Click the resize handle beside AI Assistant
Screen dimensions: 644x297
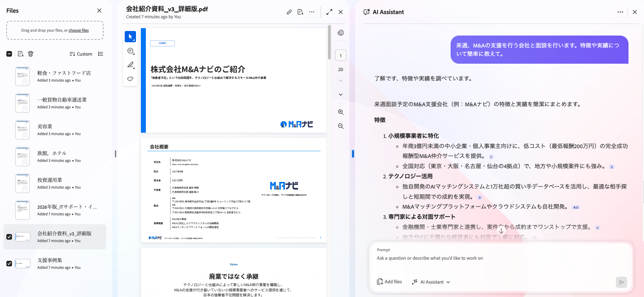pyautogui.click(x=353, y=154)
